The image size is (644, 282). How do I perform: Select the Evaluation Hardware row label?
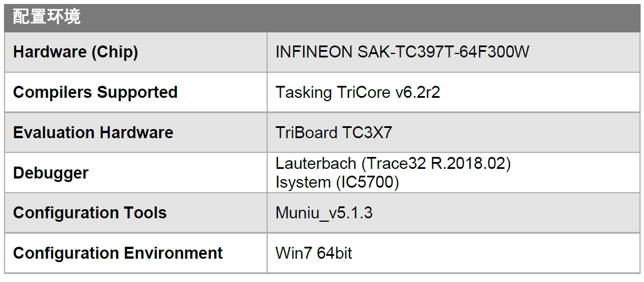click(x=93, y=133)
